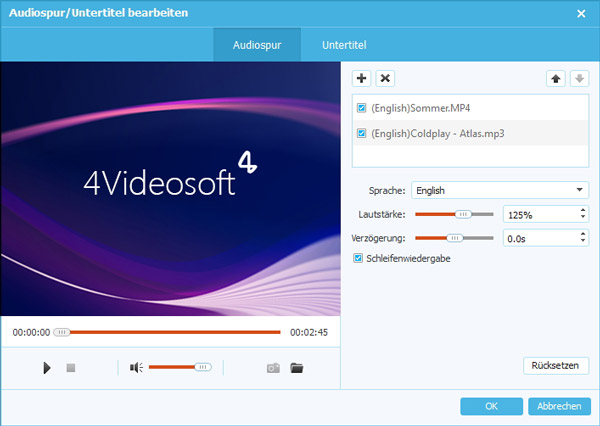The height and width of the screenshot is (426, 600).
Task: Decrease Verzögerung with the down stepper arrow
Action: 582,242
